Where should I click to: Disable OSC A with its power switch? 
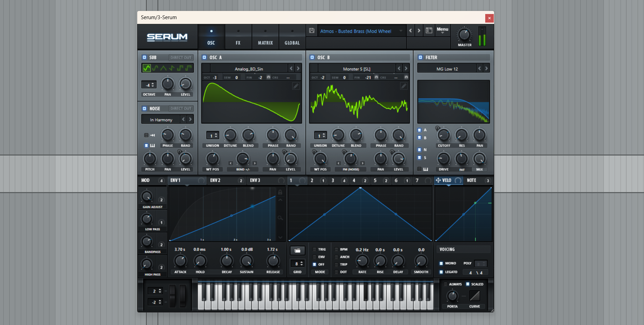(x=204, y=57)
